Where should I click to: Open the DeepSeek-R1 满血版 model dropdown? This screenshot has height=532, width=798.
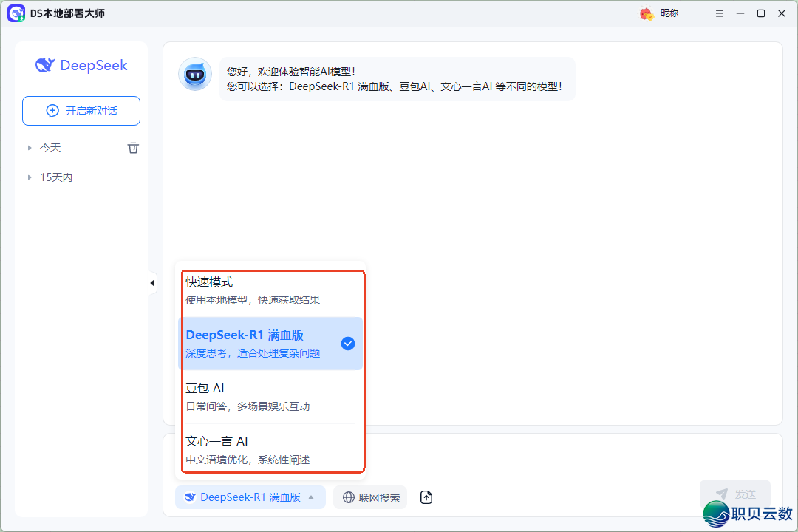[250, 497]
